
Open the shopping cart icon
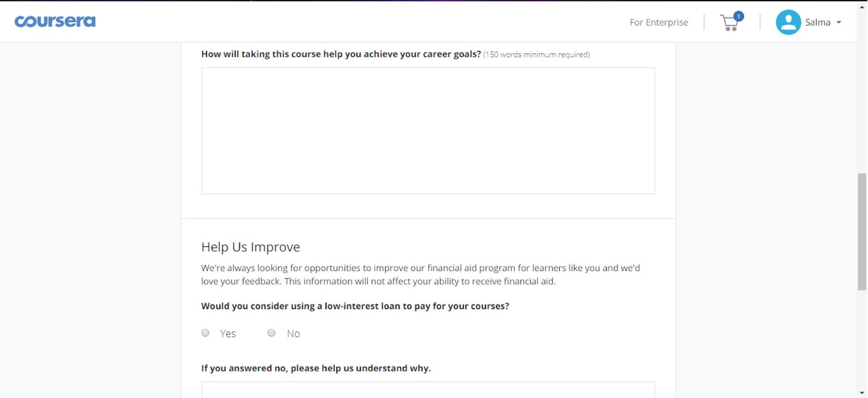click(730, 23)
